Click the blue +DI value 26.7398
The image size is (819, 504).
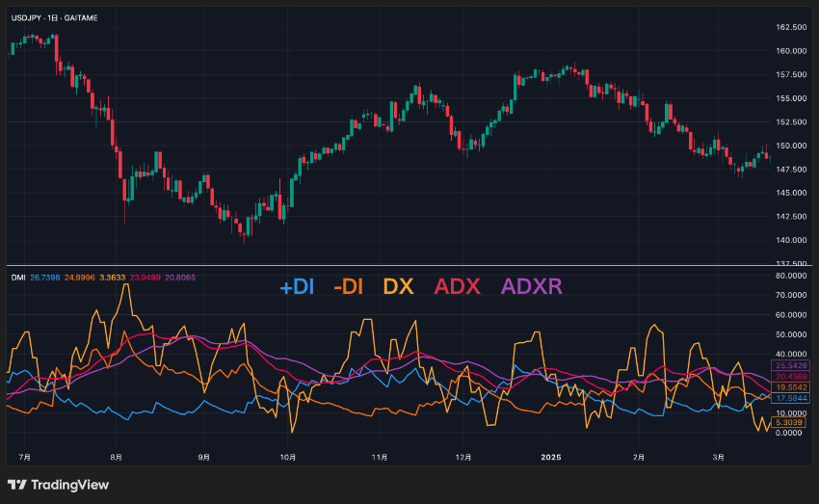point(45,278)
